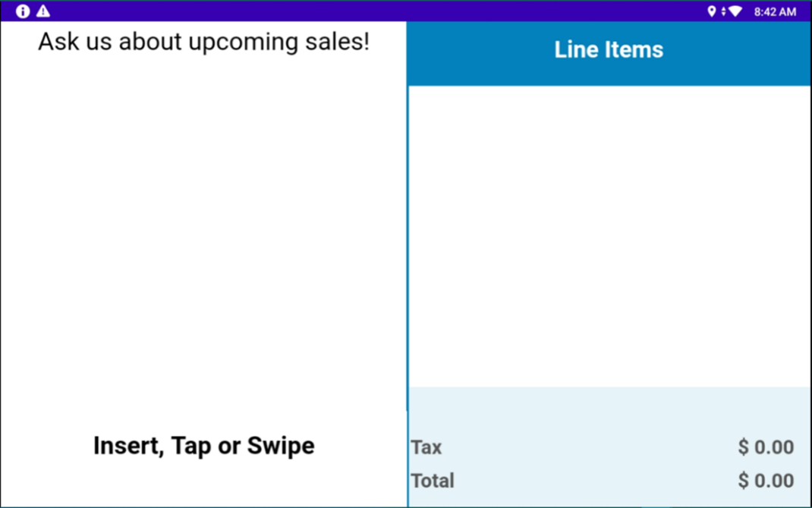This screenshot has width=812, height=508.
Task: Tap the Total label
Action: [x=433, y=481]
